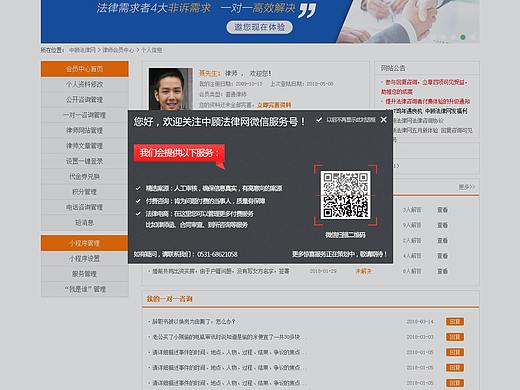The height and width of the screenshot is (390, 520).
Task: Open 一对一咨询管理 sidebar item
Action: pyautogui.click(x=84, y=115)
